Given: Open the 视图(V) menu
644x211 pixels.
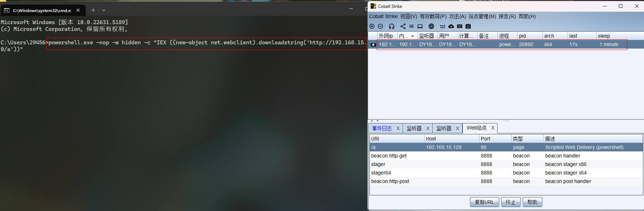Looking at the screenshot, I should coord(409,16).
